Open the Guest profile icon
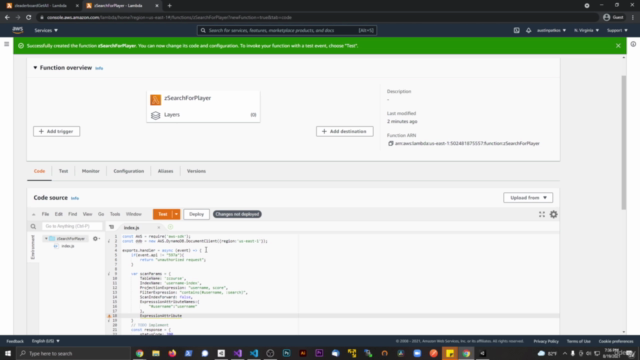640x360 pixels. 607,18
